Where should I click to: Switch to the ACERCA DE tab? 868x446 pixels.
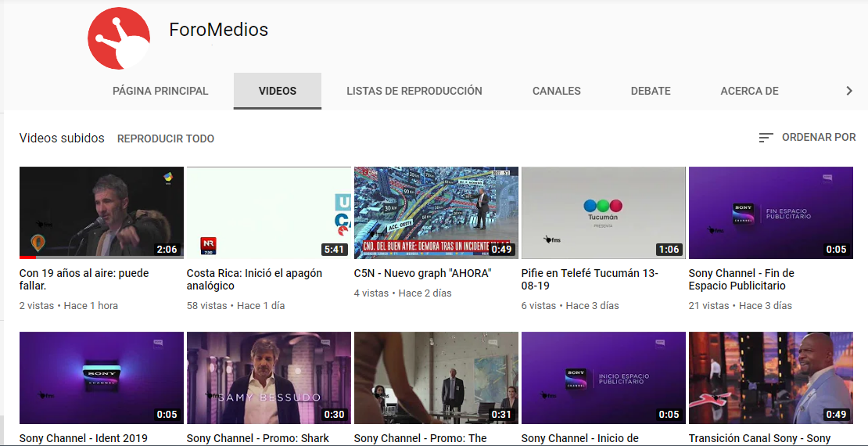click(x=750, y=91)
